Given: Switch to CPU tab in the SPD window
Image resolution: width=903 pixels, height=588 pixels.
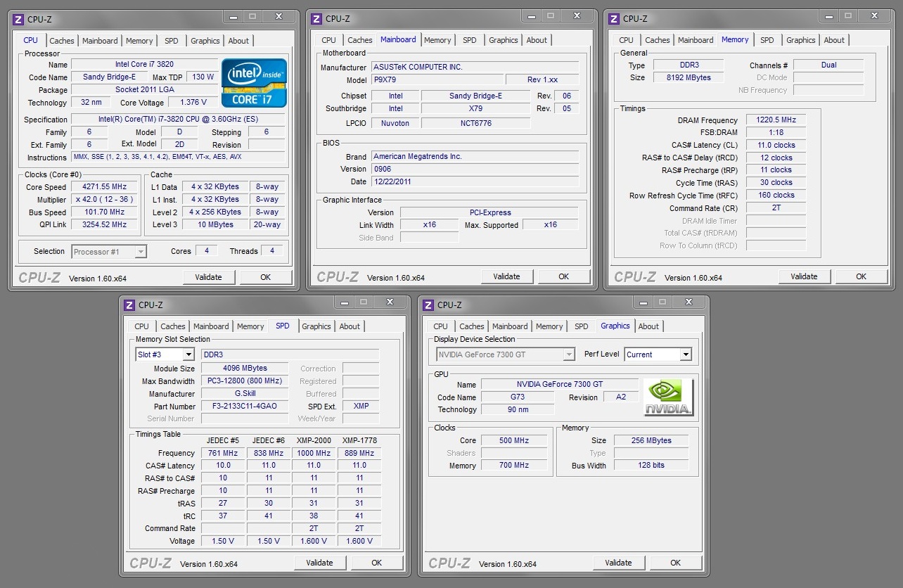Looking at the screenshot, I should [x=141, y=326].
